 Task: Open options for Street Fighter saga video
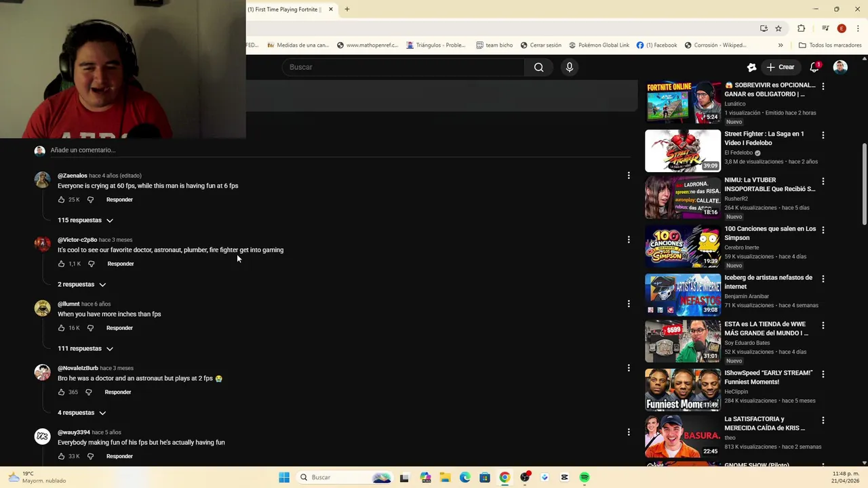823,135
